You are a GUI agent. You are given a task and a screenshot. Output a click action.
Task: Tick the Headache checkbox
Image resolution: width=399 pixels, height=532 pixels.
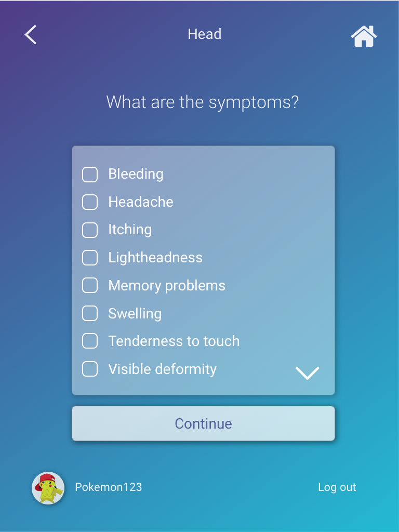[x=90, y=202]
